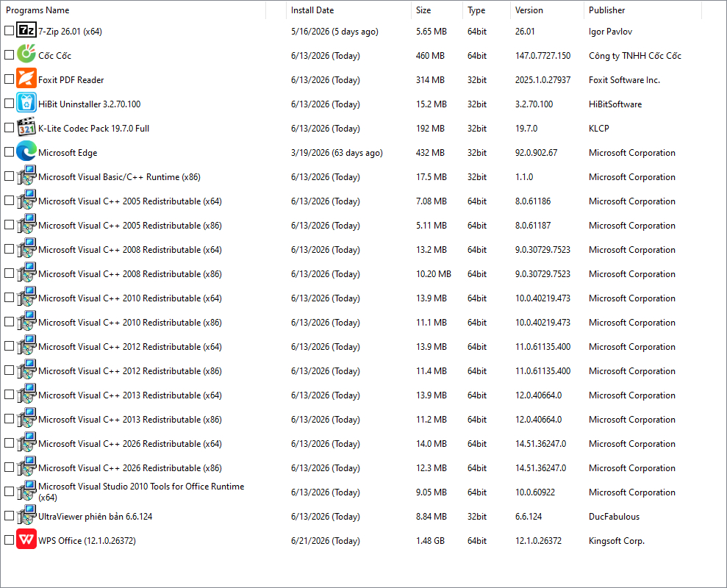This screenshot has width=727, height=588.
Task: Click the 7-Zip program icon
Action: pos(26,30)
